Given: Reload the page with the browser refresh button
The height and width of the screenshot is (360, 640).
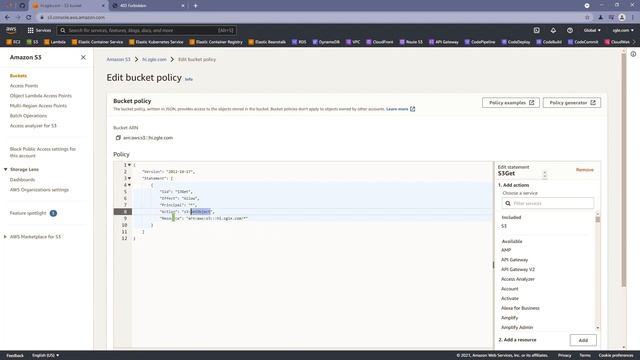Looking at the screenshot, I should pyautogui.click(x=29, y=18).
